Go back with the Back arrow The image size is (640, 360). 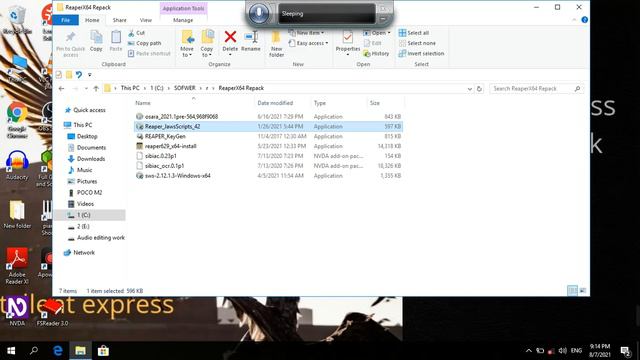(62, 88)
